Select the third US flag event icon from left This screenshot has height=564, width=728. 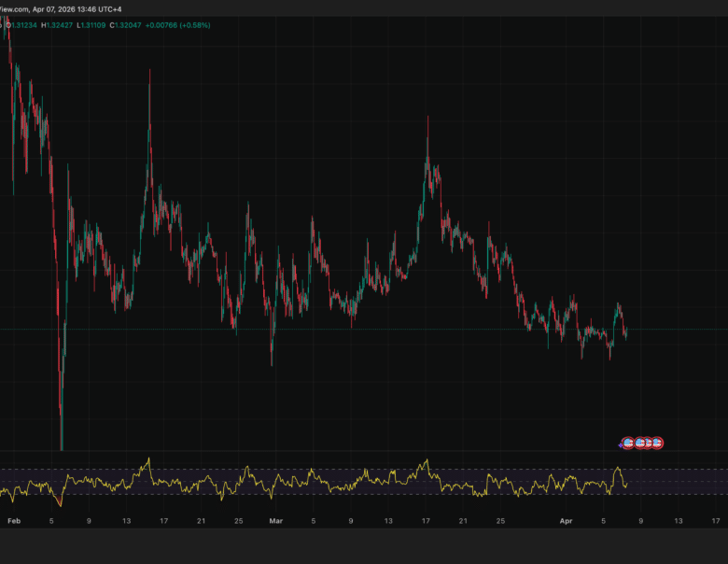tap(649, 442)
